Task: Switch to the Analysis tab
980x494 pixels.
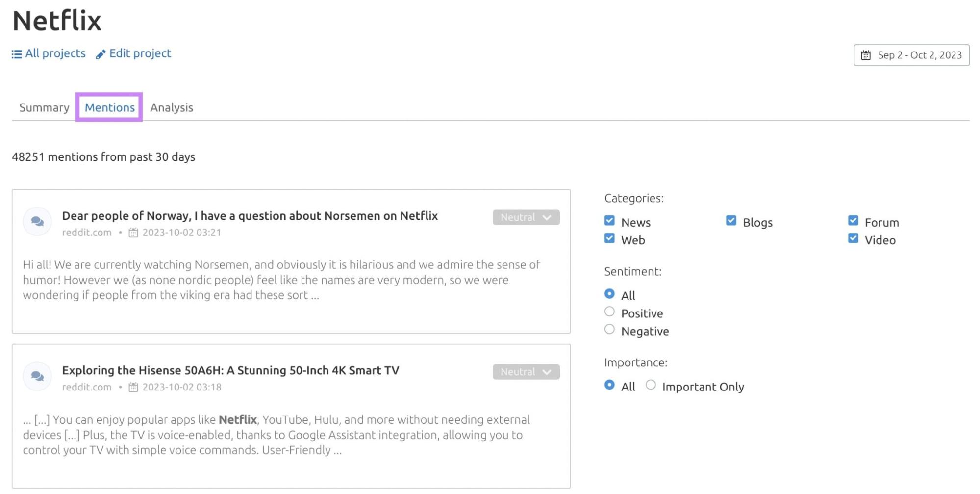Action: tap(172, 107)
